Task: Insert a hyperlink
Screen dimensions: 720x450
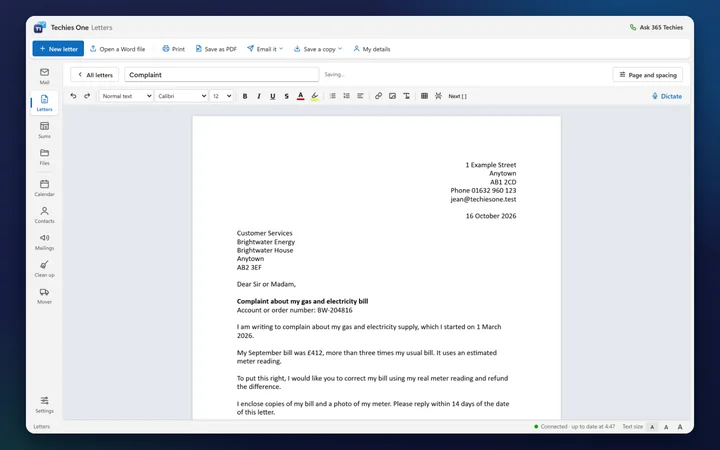Action: 378,96
